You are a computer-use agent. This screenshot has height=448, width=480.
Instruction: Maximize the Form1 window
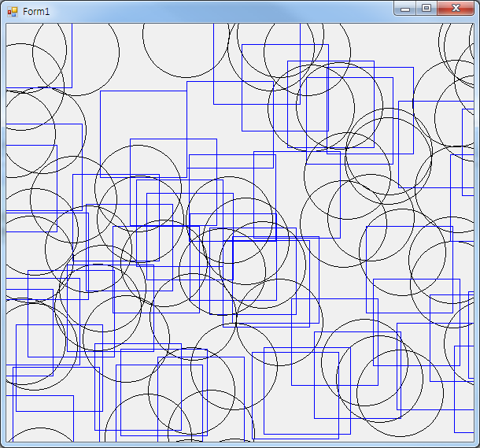426,9
